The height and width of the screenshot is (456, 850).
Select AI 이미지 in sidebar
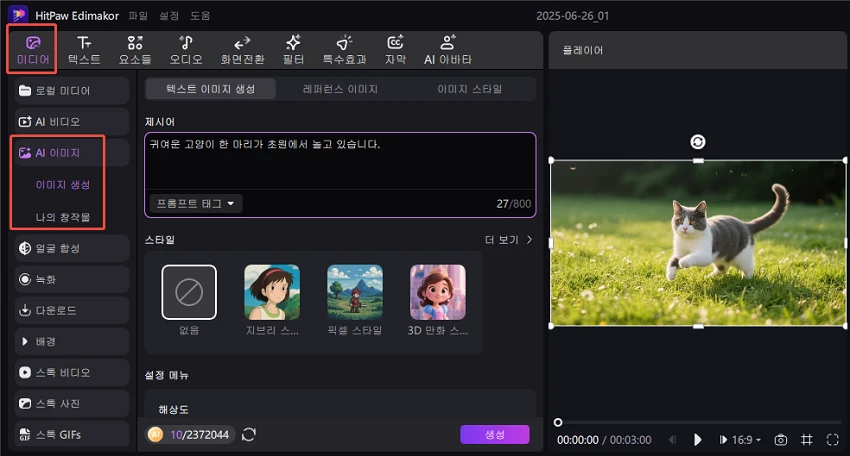72,153
